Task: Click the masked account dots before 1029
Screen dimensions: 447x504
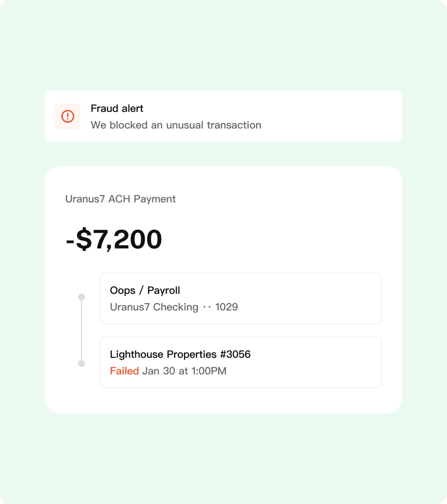Action: point(207,307)
